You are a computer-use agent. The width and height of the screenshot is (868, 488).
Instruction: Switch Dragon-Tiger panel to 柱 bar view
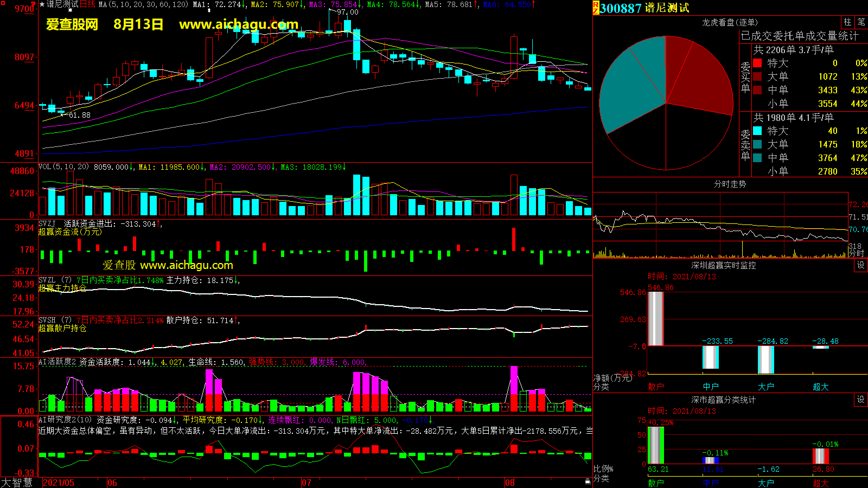847,22
